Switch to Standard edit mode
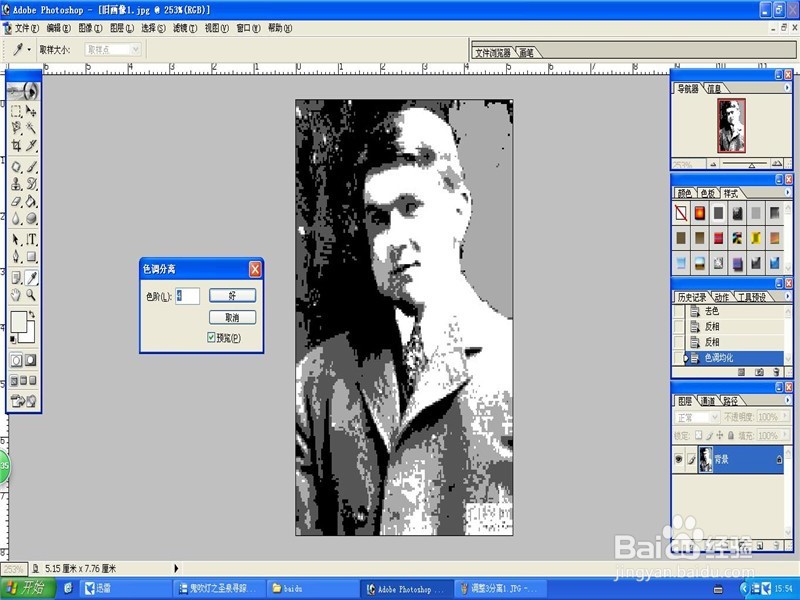This screenshot has width=800, height=600. pos(16,360)
